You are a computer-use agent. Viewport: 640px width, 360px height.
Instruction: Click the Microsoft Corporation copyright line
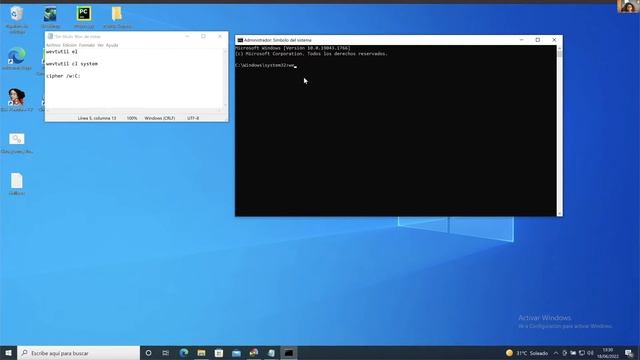pos(311,53)
